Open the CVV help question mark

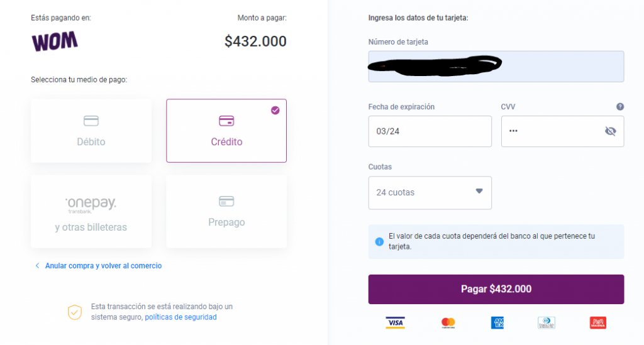(x=619, y=107)
